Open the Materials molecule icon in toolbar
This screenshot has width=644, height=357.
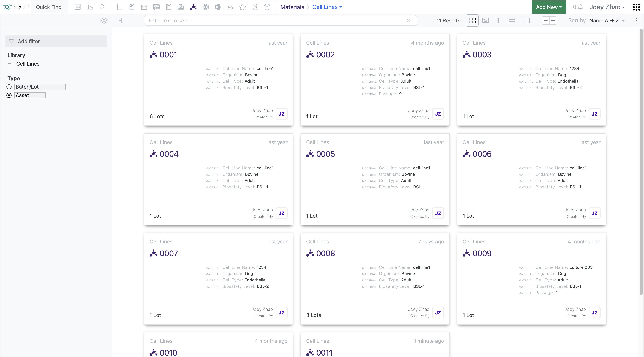pyautogui.click(x=193, y=7)
